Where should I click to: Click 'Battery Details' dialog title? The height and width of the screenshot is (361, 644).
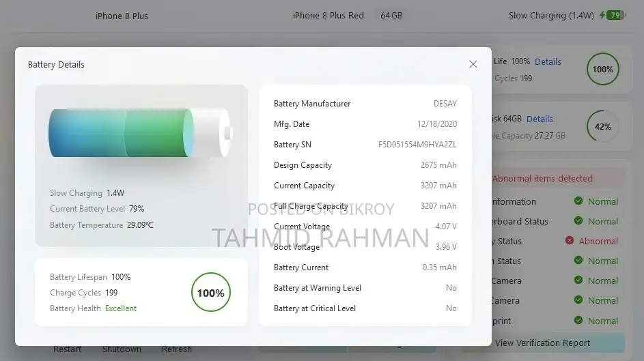tap(56, 65)
